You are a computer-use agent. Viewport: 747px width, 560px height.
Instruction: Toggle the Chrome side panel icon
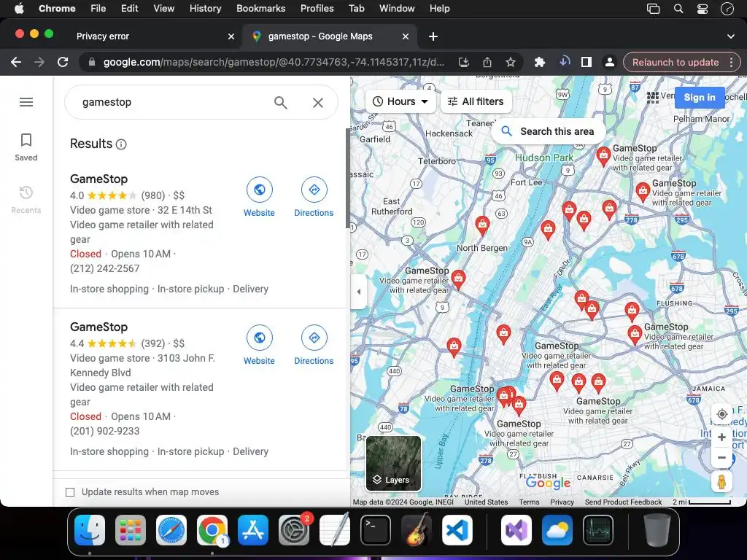tap(587, 63)
